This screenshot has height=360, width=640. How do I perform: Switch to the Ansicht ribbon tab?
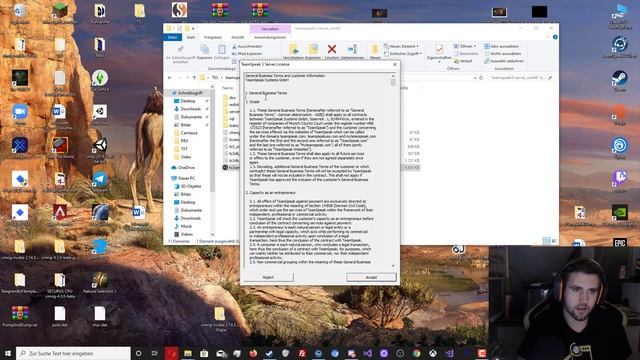coord(238,37)
